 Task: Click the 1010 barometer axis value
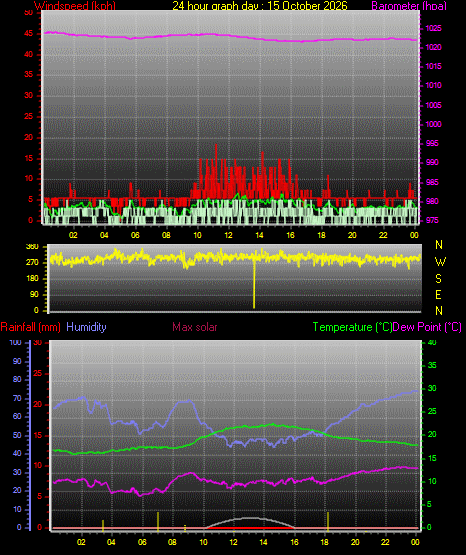pyautogui.click(x=433, y=86)
